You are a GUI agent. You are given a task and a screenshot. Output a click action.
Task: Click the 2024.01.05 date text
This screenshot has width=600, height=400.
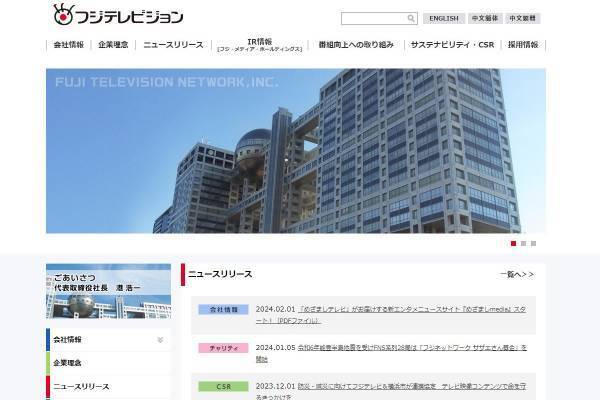(276, 348)
